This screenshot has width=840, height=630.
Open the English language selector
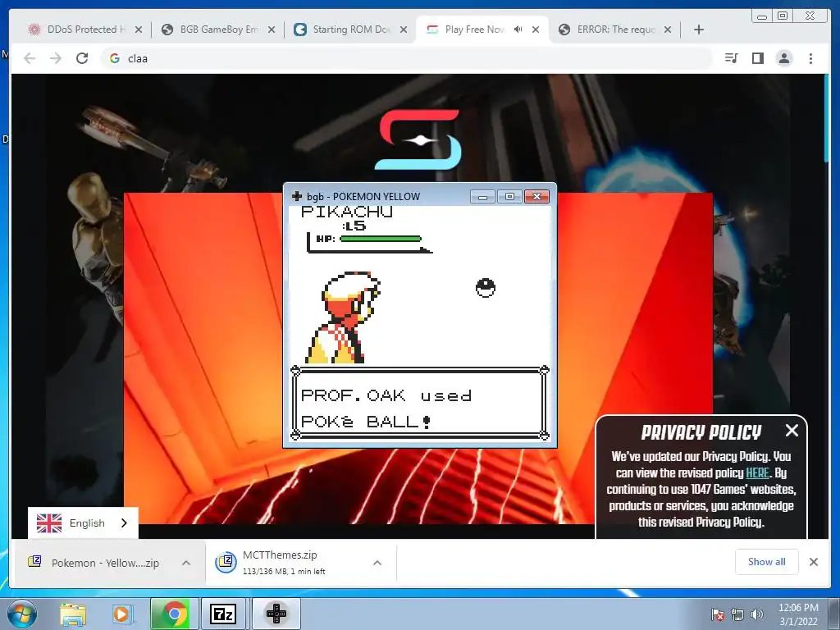[83, 523]
